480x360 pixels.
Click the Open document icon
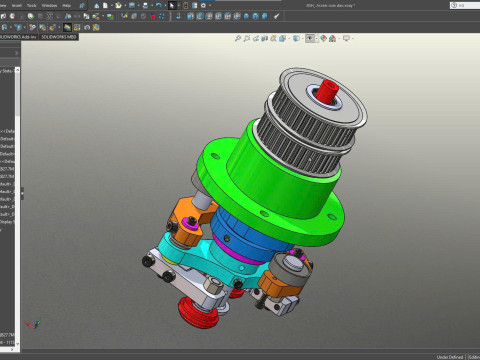(118, 6)
